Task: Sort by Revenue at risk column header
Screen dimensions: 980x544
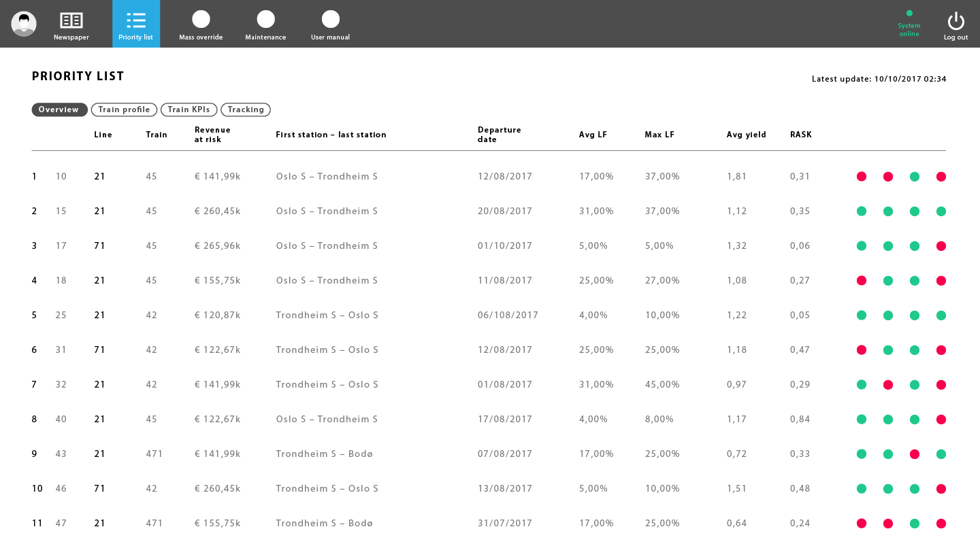Action: [x=212, y=135]
